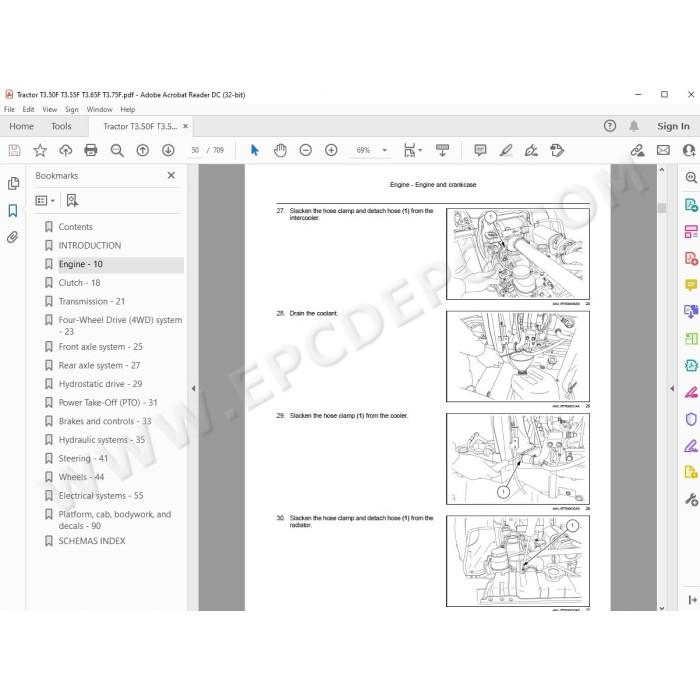Screen dimensions: 700x700
Task: Collapse the right tools pane arrow
Action: pos(672,388)
